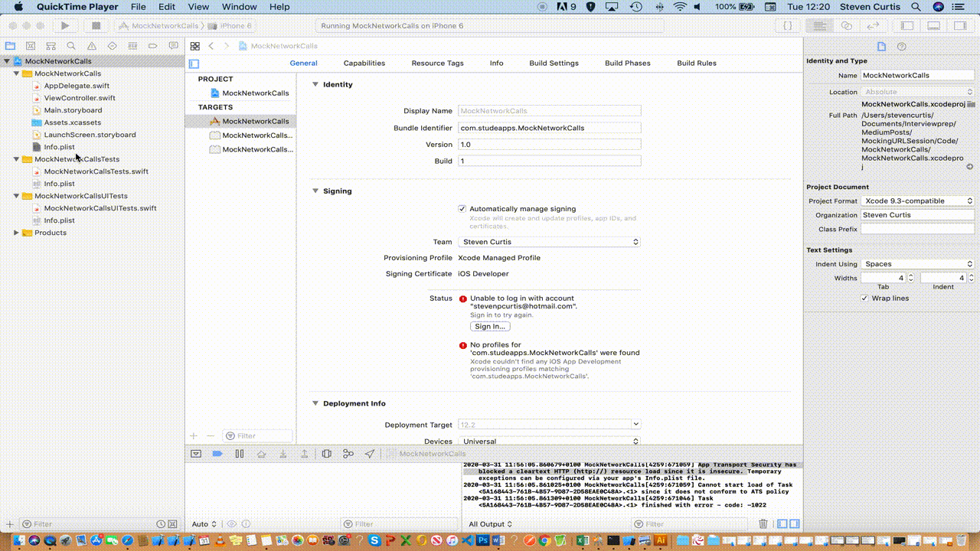The image size is (980, 551).
Task: Clear the console with trash icon
Action: click(763, 523)
